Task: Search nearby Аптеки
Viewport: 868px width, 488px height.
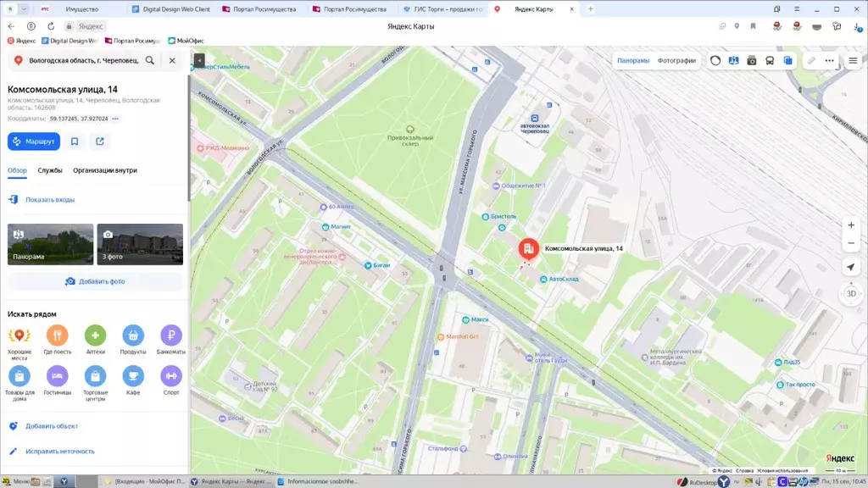Action: pyautogui.click(x=95, y=341)
